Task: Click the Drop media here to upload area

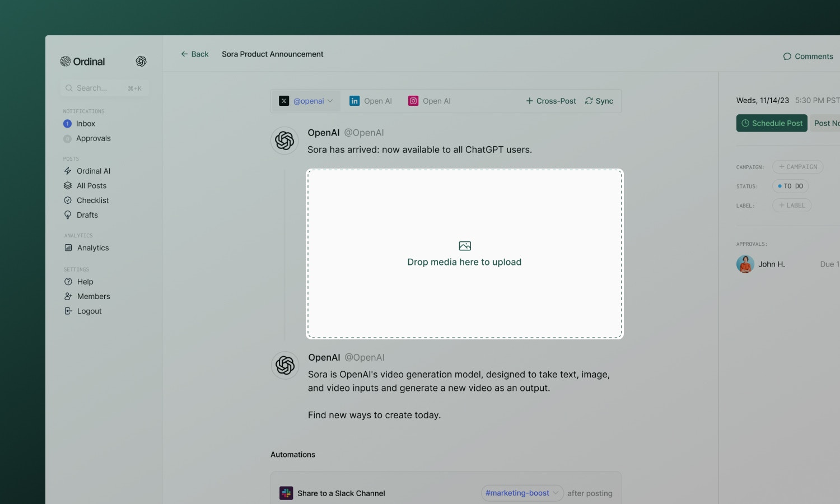Action: tap(465, 254)
